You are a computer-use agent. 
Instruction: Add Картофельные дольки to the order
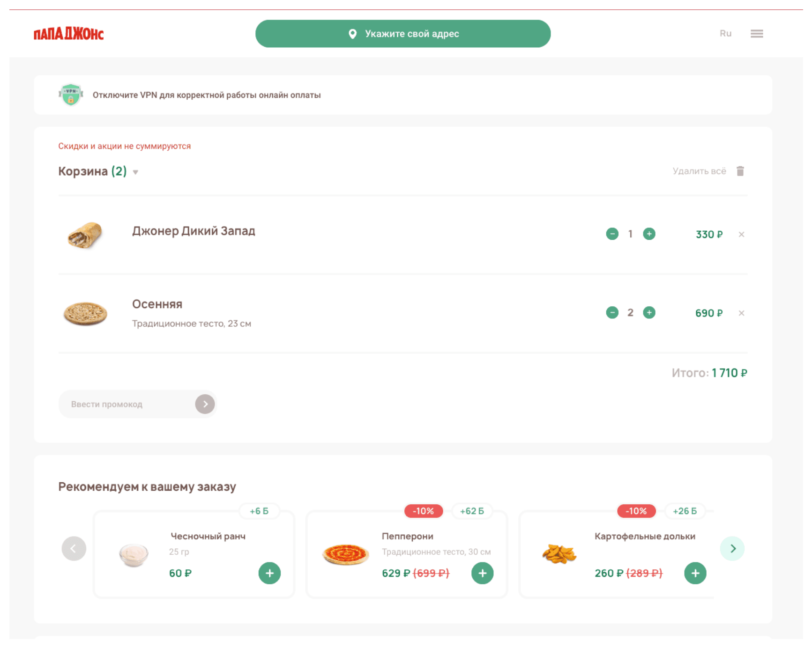coord(695,573)
